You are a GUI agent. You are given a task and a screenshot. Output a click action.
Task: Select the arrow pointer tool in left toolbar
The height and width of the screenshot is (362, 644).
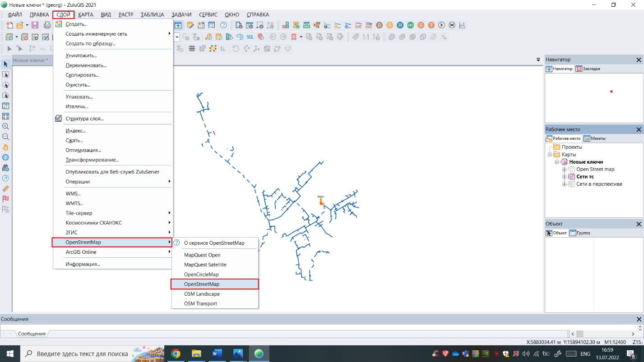(5, 64)
